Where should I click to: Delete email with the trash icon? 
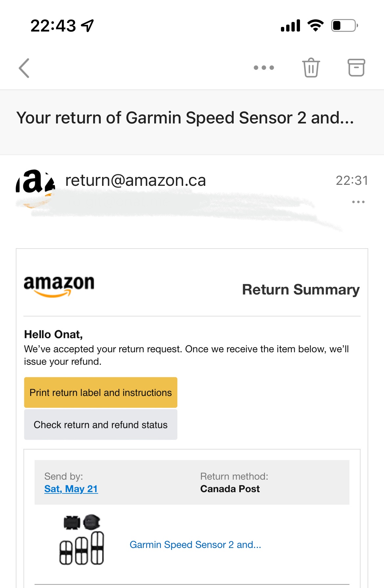(311, 68)
